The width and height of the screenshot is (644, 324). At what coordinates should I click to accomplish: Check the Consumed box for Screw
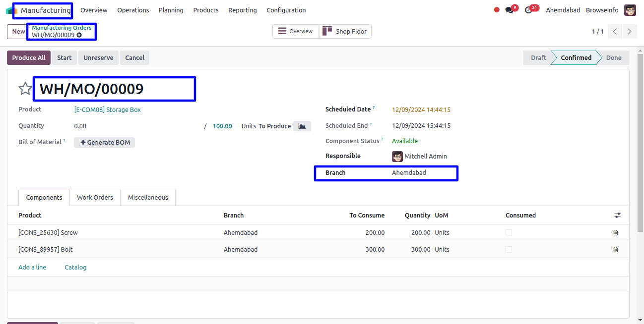tap(509, 233)
